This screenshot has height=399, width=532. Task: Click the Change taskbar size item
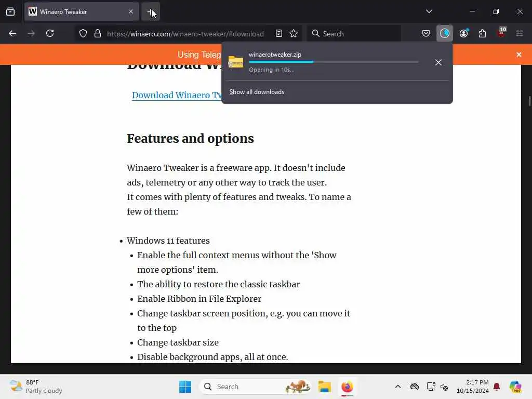point(178,342)
